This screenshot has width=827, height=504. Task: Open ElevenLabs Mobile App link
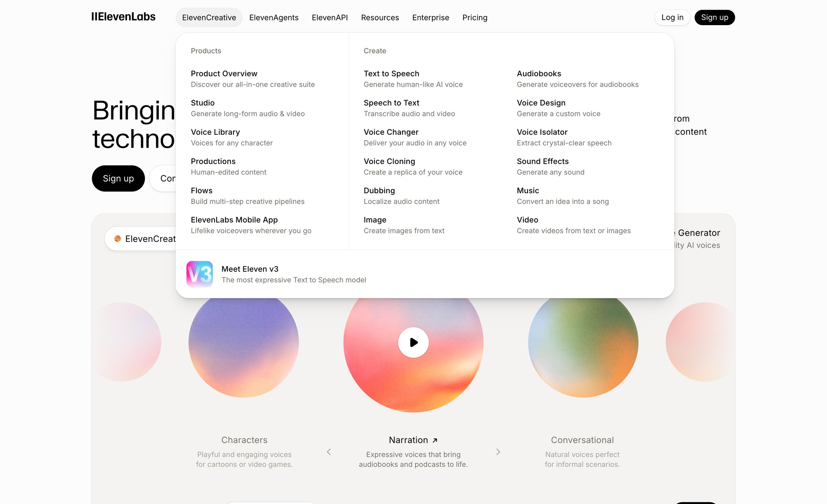tap(251, 225)
